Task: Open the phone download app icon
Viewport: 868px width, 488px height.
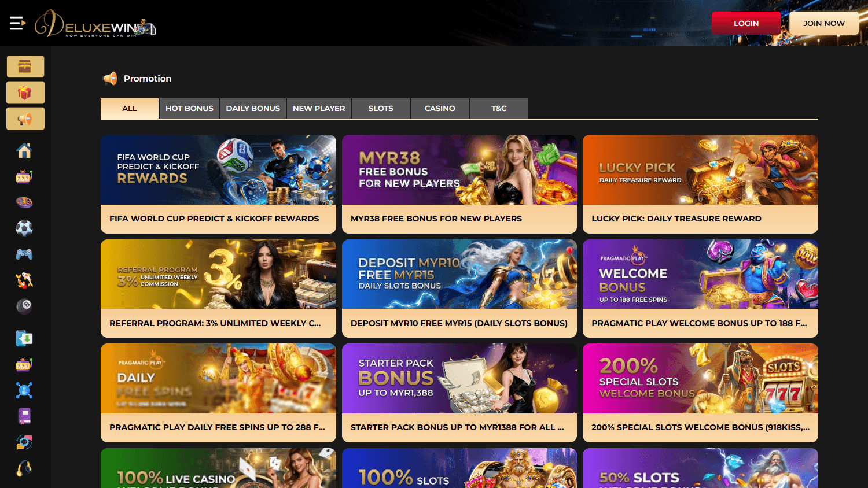Action: (24, 338)
